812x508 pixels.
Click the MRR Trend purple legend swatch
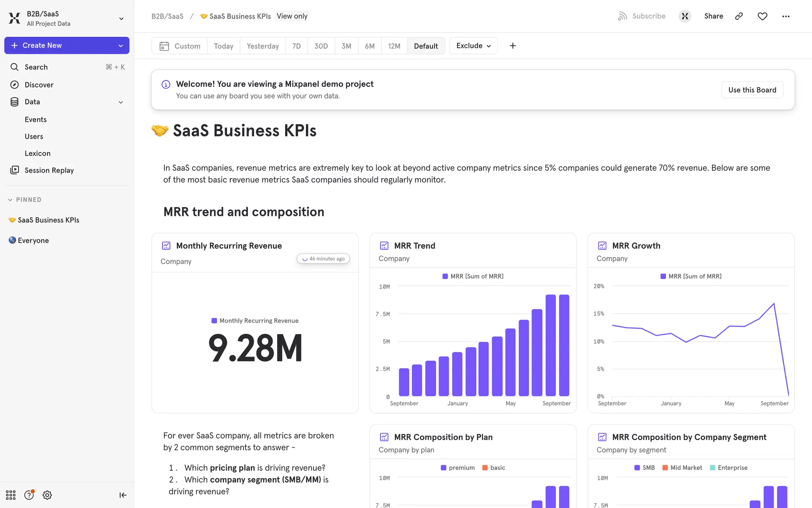click(x=445, y=276)
